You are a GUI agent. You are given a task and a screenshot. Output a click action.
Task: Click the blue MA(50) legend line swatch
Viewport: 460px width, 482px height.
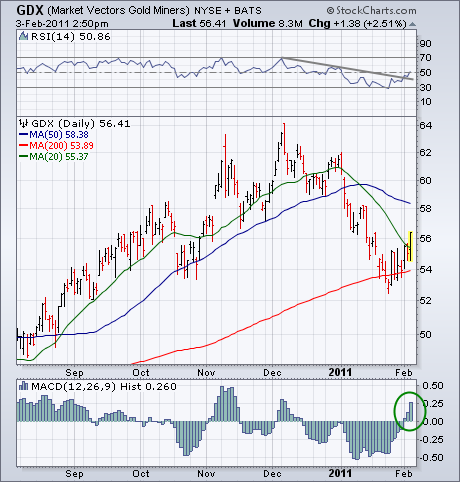[x=23, y=135]
